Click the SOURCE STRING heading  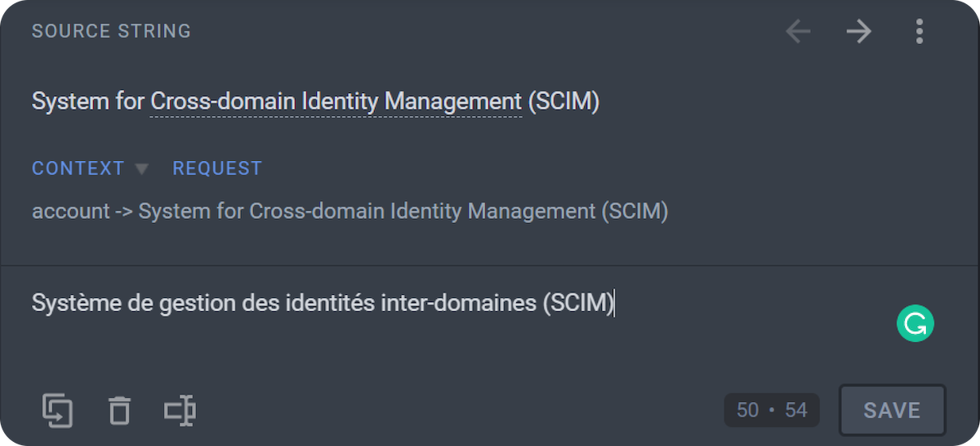(x=111, y=31)
